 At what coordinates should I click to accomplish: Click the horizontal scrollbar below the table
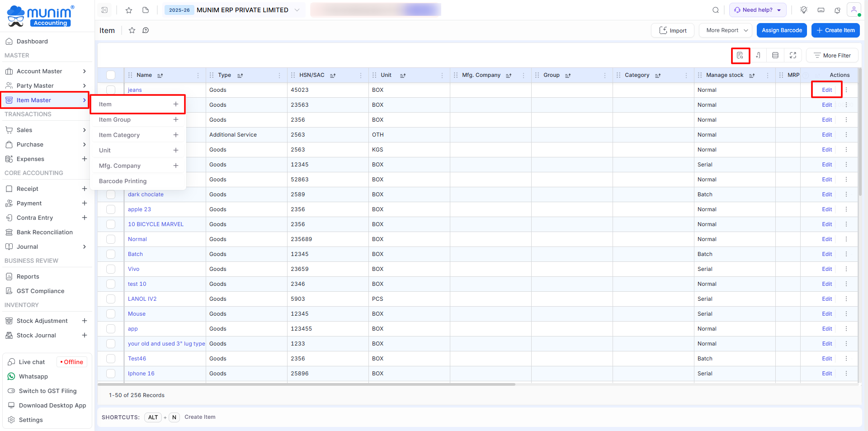pyautogui.click(x=307, y=384)
